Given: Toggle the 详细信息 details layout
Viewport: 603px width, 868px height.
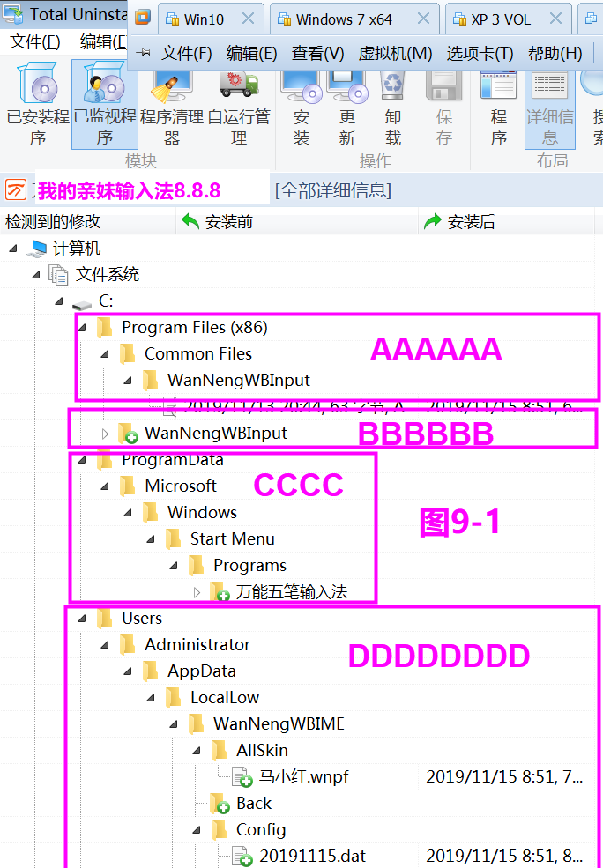Looking at the screenshot, I should click(x=550, y=105).
